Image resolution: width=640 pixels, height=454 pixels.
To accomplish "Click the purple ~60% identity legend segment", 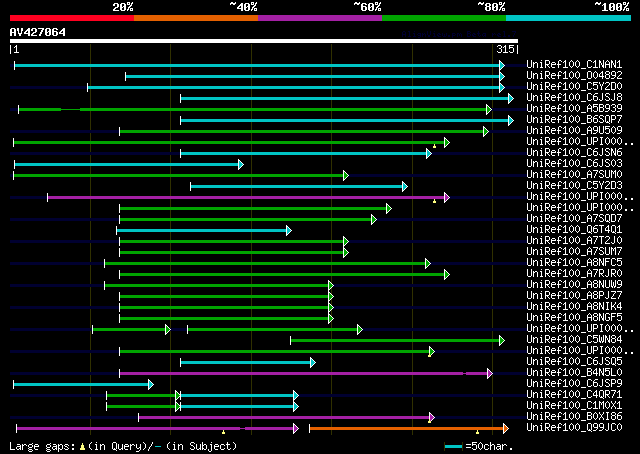I will pos(320,18).
